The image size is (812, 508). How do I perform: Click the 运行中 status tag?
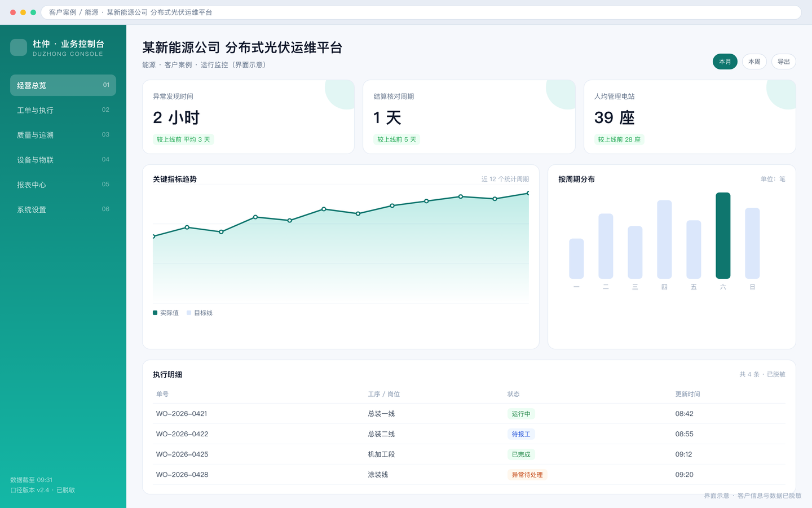point(521,414)
